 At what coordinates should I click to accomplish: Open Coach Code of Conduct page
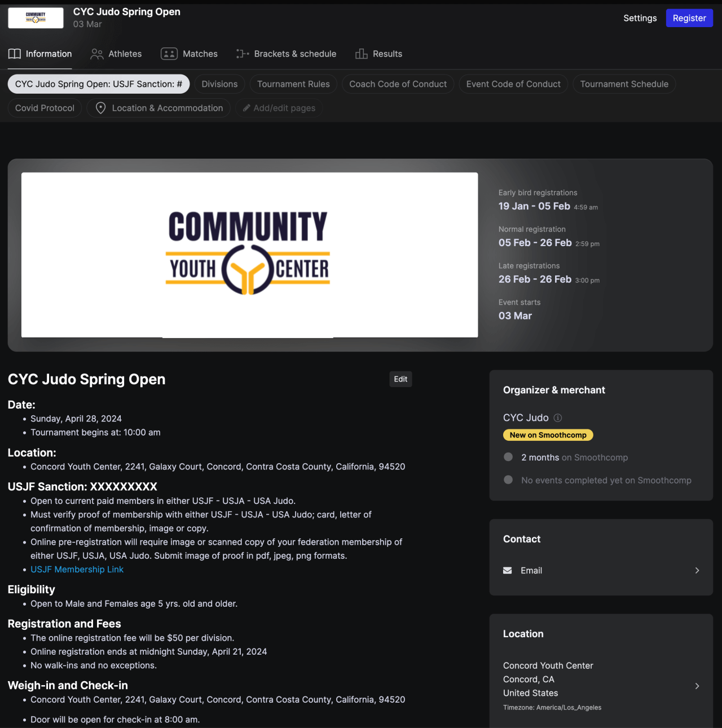tap(398, 84)
